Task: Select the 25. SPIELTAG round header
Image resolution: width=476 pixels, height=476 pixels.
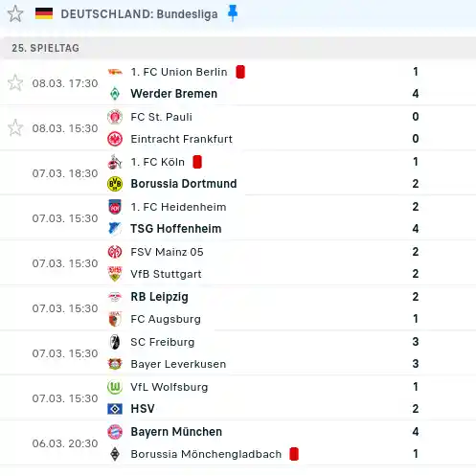Action: (x=45, y=48)
